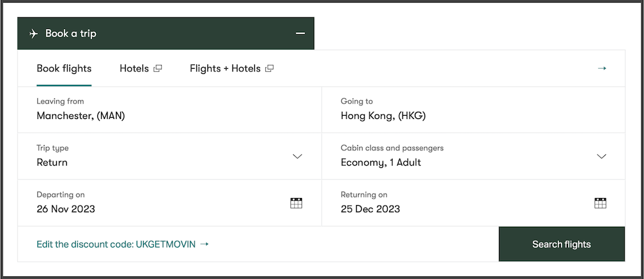Image resolution: width=644 pixels, height=279 pixels.
Task: Click the Going to Hong Kong field
Action: click(x=473, y=110)
